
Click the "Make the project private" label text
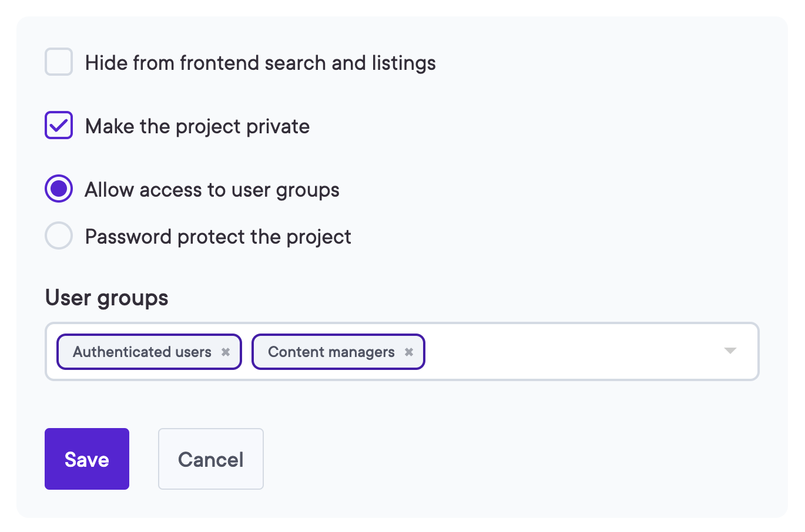pos(197,126)
